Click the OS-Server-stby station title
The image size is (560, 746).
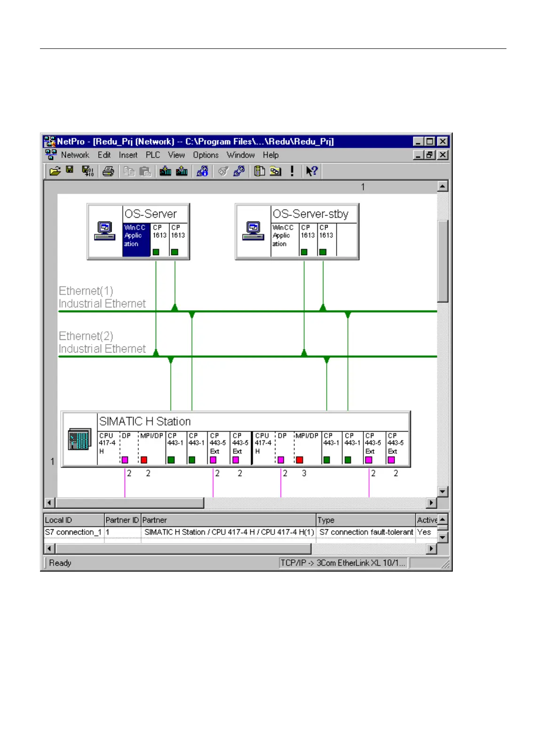tap(311, 214)
